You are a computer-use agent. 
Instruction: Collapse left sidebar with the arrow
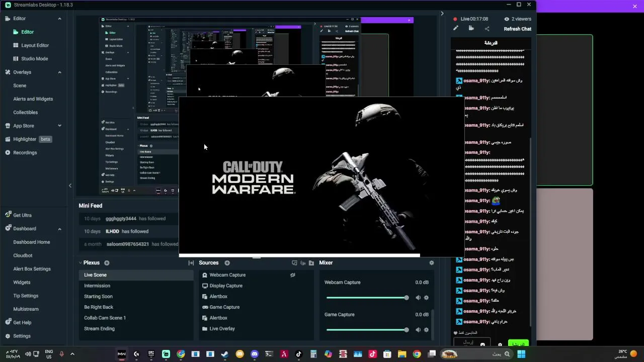70,186
